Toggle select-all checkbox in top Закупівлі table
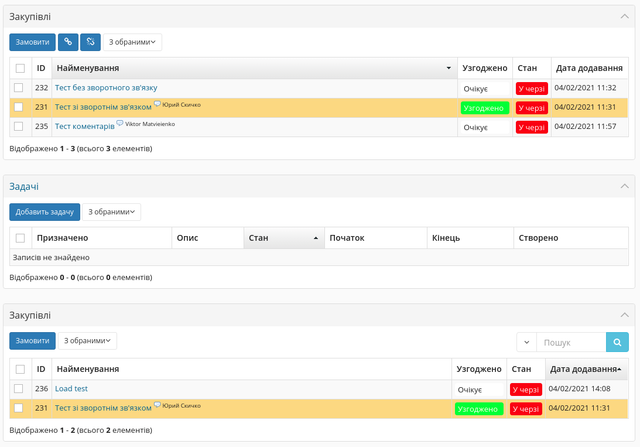Viewport: 640px width, 447px height. pyautogui.click(x=20, y=68)
